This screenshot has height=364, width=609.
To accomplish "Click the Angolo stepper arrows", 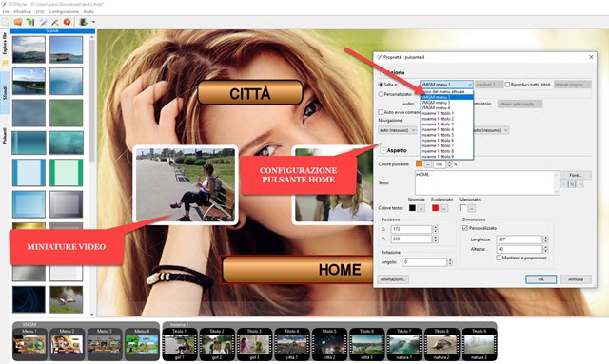I will click(x=450, y=262).
